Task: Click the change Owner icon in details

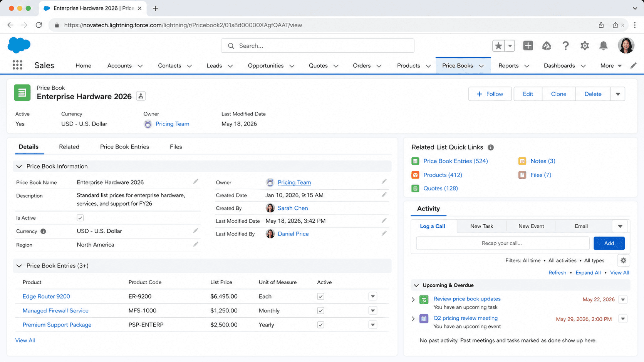Action: (x=384, y=182)
